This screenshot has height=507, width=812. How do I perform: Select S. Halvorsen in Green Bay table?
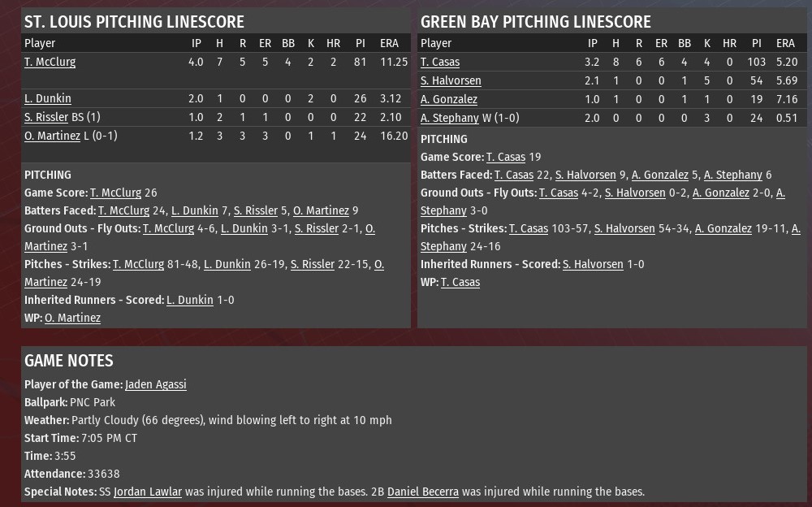451,81
